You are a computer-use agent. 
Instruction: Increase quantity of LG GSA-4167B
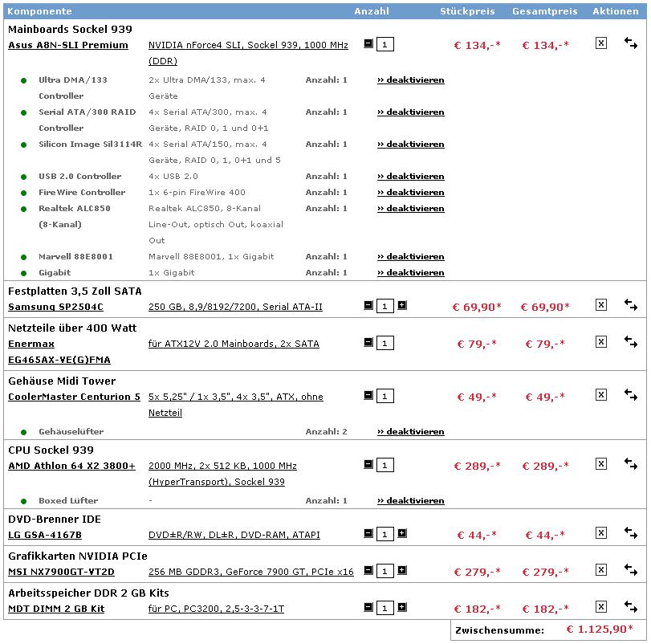pyautogui.click(x=402, y=532)
